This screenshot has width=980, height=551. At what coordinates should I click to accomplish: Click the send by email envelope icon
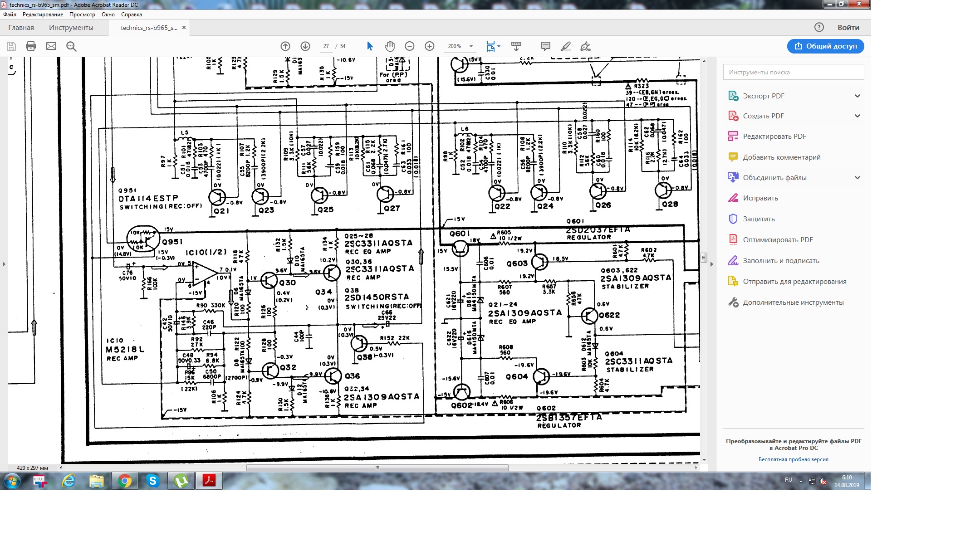(51, 46)
